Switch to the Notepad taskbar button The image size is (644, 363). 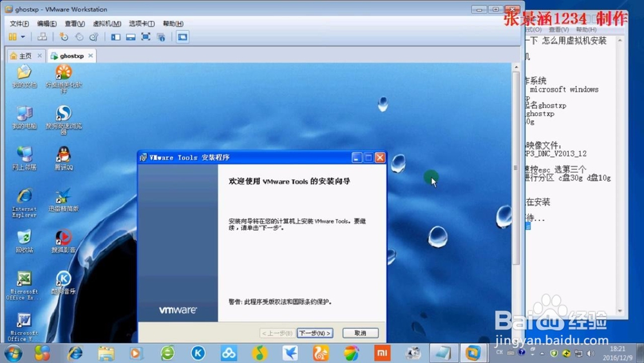tap(442, 353)
